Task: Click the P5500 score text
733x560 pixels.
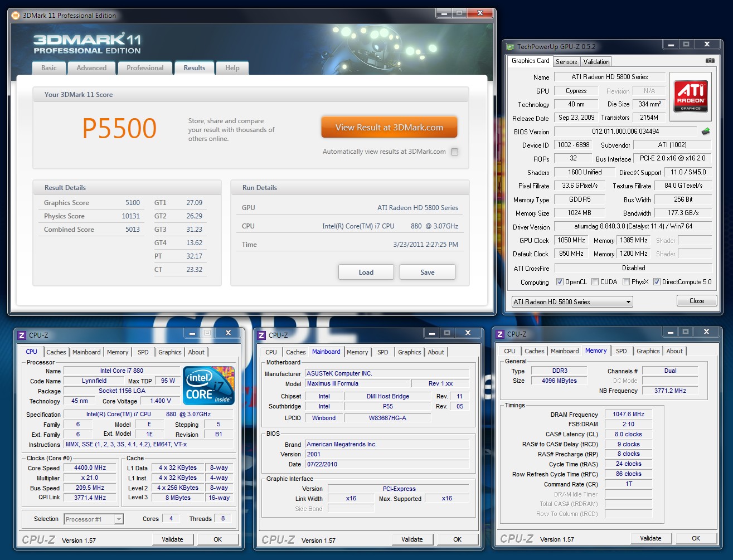Action: [x=119, y=129]
